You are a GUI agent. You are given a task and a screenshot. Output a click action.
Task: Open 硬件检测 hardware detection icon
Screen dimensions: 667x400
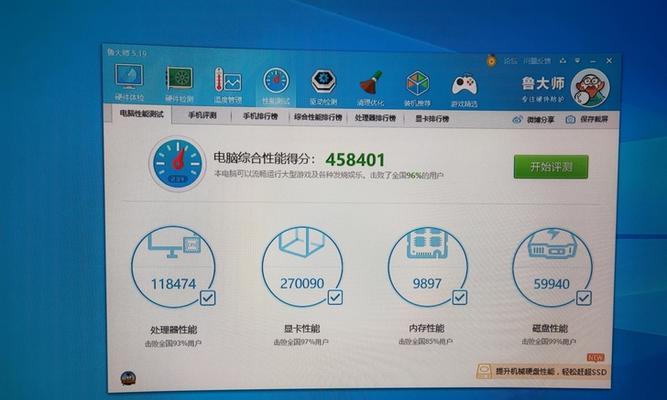pos(179,84)
